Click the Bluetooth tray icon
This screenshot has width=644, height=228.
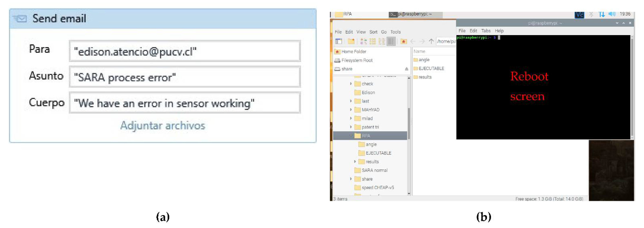[x=591, y=14]
